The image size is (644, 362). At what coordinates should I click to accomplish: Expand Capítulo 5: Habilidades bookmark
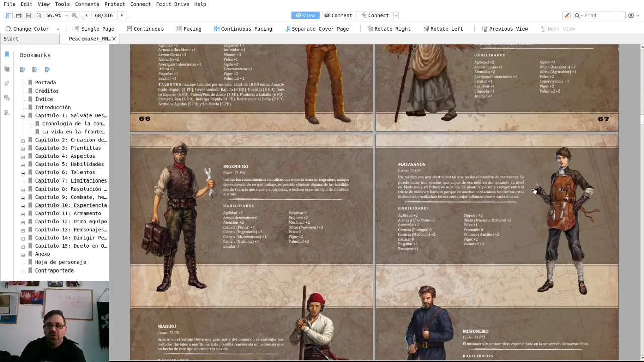[x=23, y=165]
